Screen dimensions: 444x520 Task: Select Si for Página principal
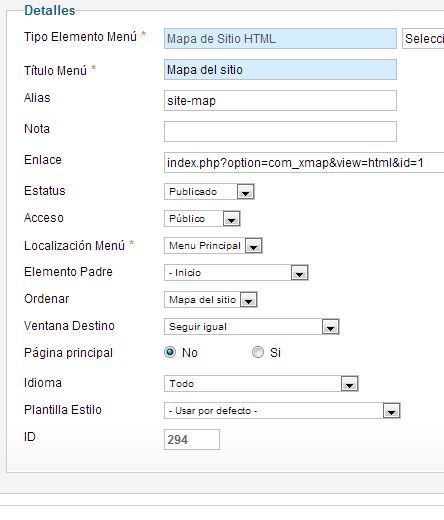click(x=258, y=352)
